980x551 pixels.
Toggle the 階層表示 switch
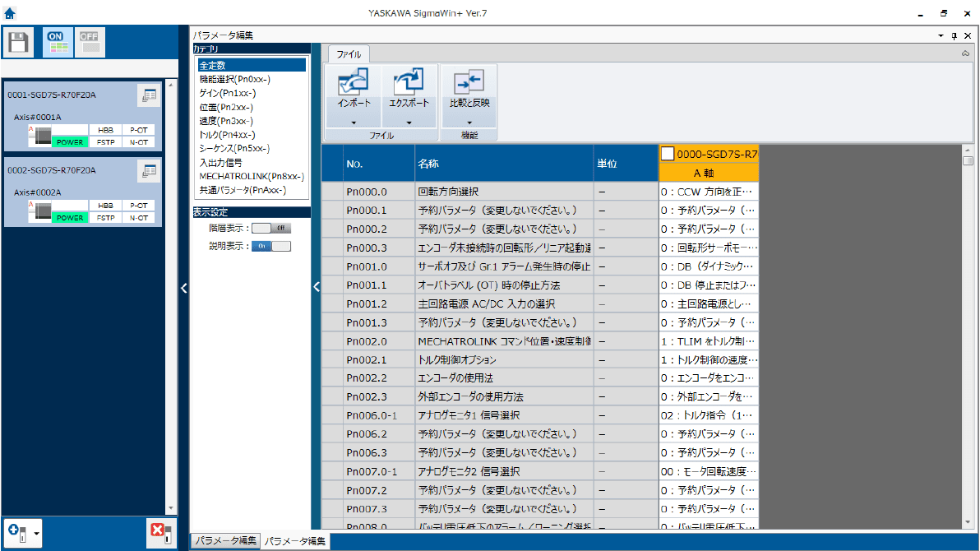[x=271, y=228]
